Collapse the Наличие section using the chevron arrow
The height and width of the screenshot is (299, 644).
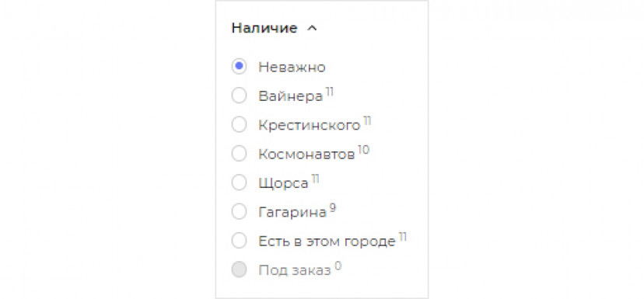pos(312,28)
